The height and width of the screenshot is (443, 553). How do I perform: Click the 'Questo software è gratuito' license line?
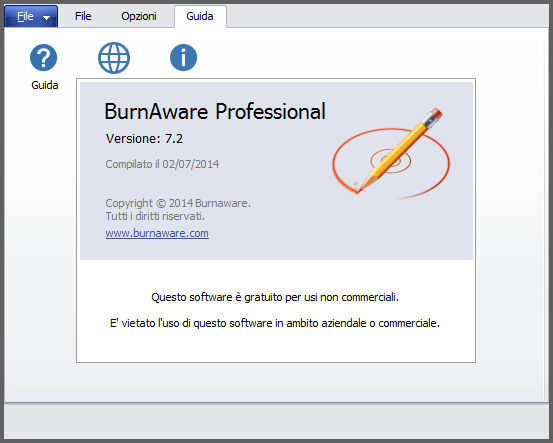(275, 297)
